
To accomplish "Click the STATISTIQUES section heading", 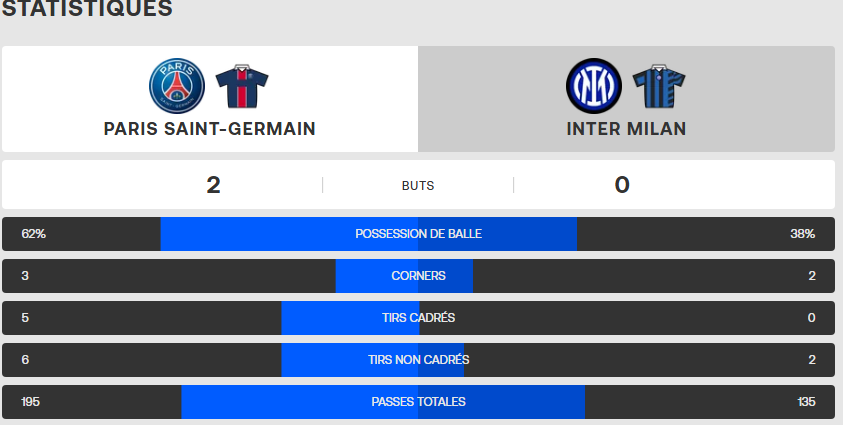I will tap(87, 10).
